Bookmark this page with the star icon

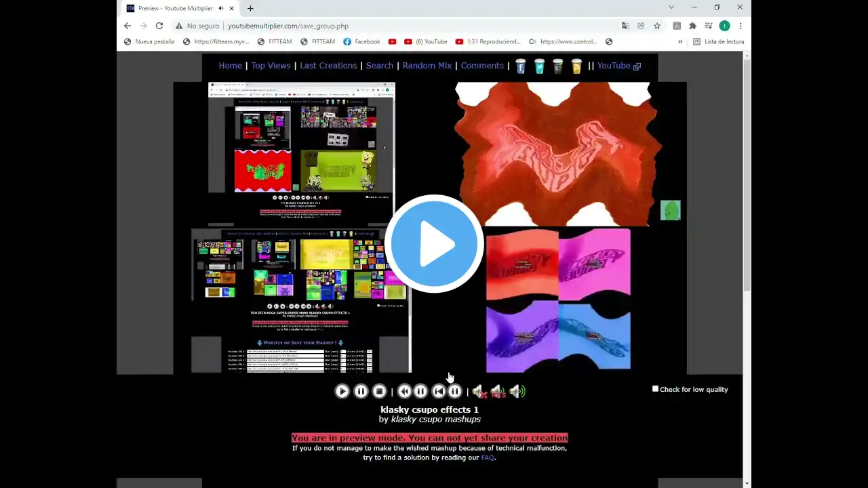pos(657,26)
